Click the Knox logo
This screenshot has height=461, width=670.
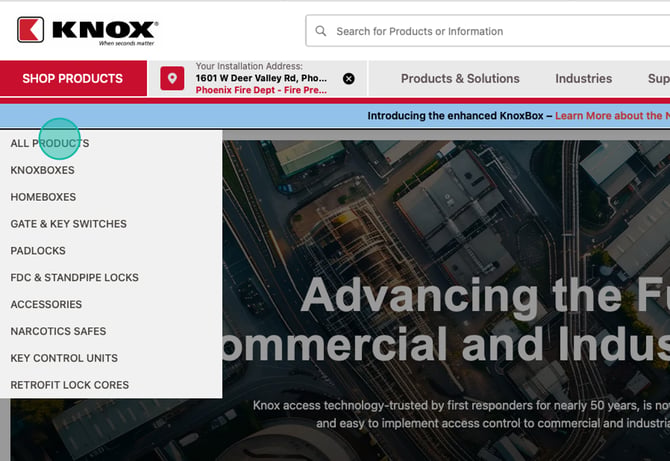88,31
